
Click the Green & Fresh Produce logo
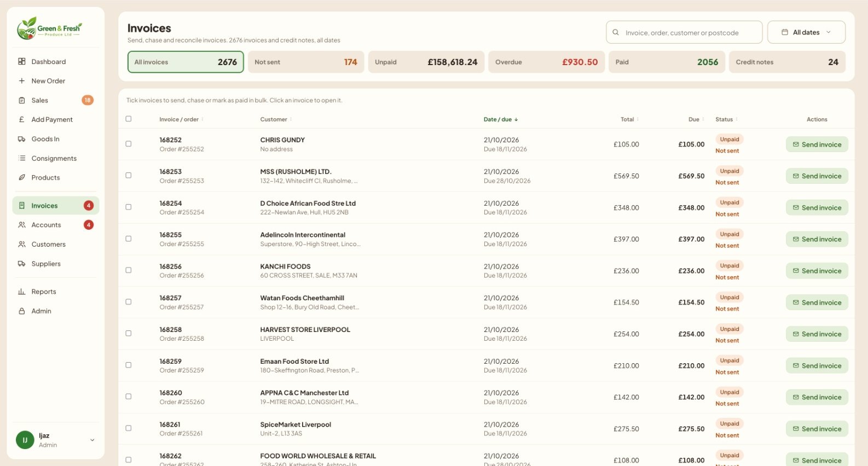(x=49, y=28)
